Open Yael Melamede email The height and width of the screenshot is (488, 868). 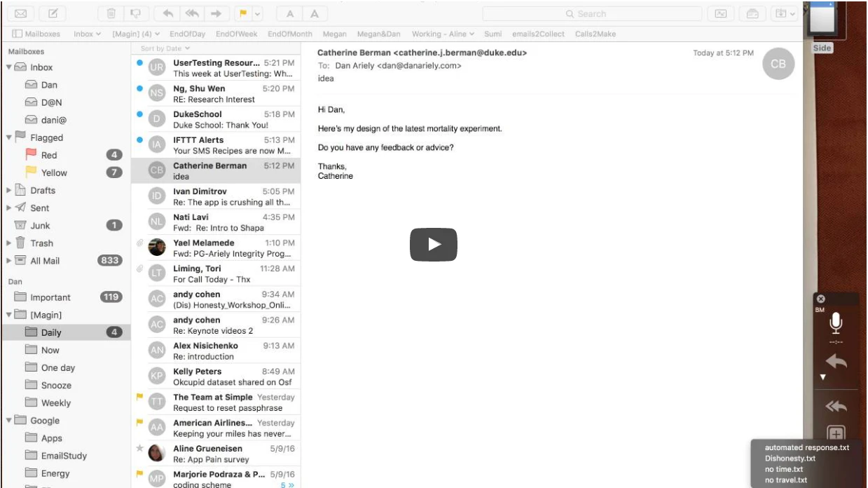pos(216,248)
